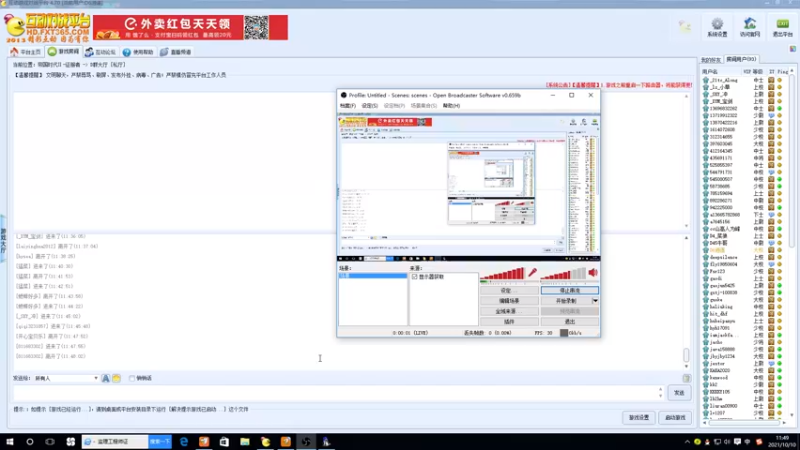Viewport: 800px width, 450px height.
Task: Mute the microphone icon in OBS
Action: coord(532,273)
